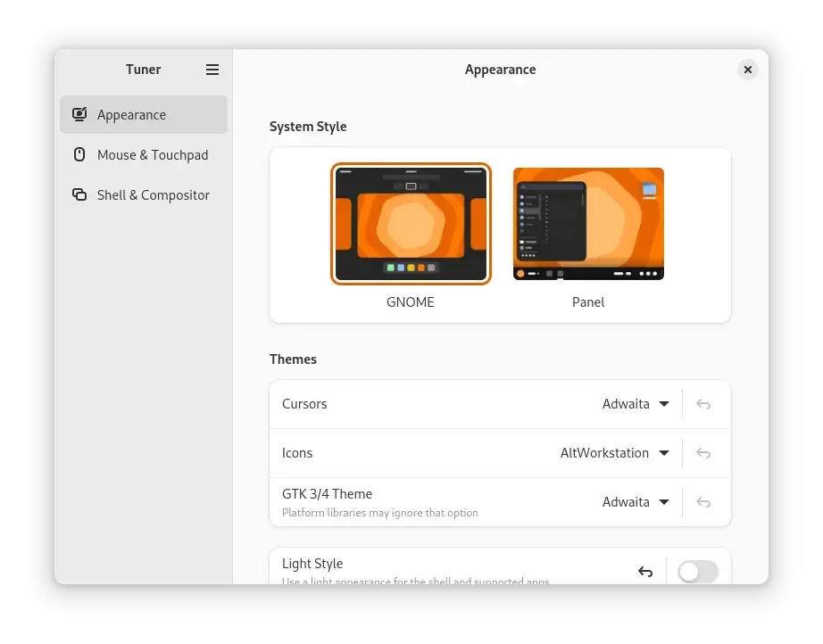Click the Shell & Compositor sidebar icon
Image resolution: width=823 pixels, height=644 pixels.
(x=79, y=194)
